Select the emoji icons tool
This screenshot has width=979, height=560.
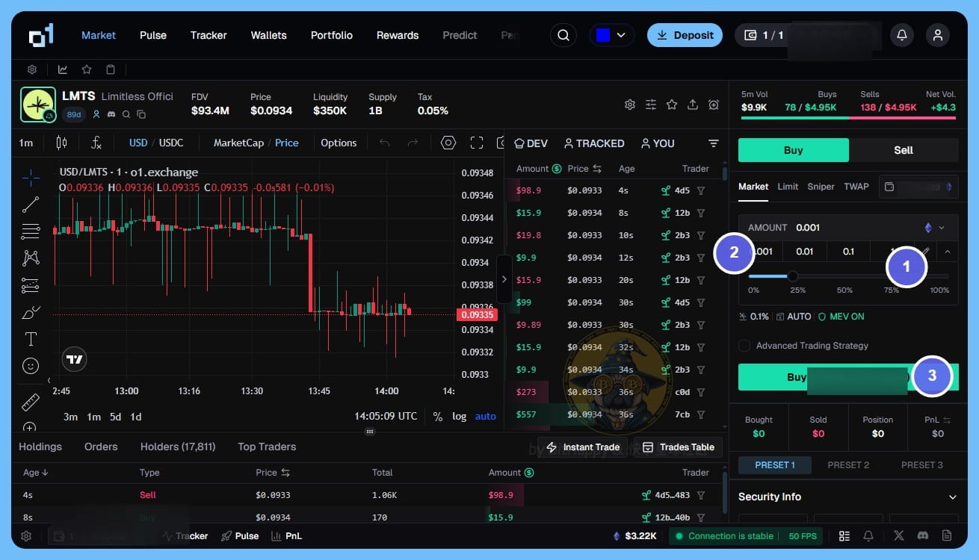[31, 366]
